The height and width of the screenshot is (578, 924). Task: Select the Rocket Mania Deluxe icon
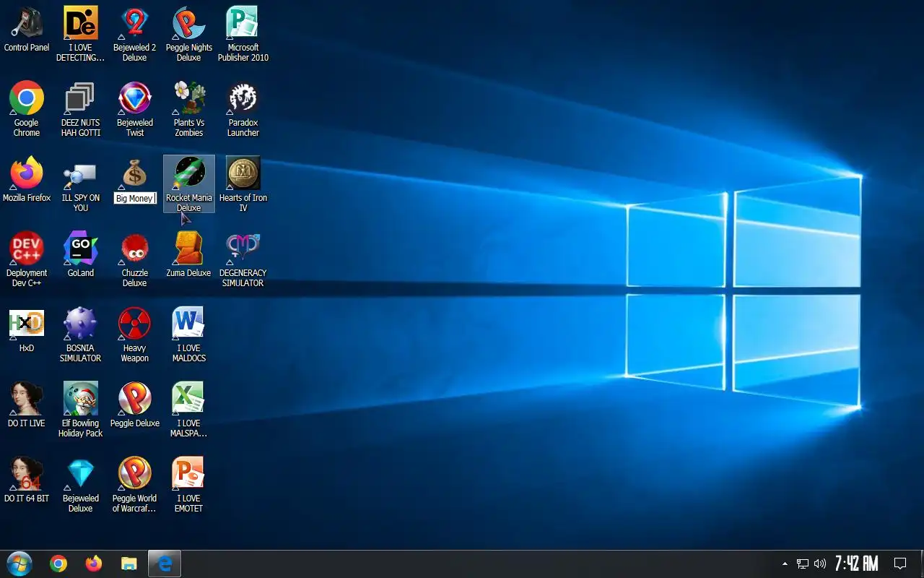point(189,173)
